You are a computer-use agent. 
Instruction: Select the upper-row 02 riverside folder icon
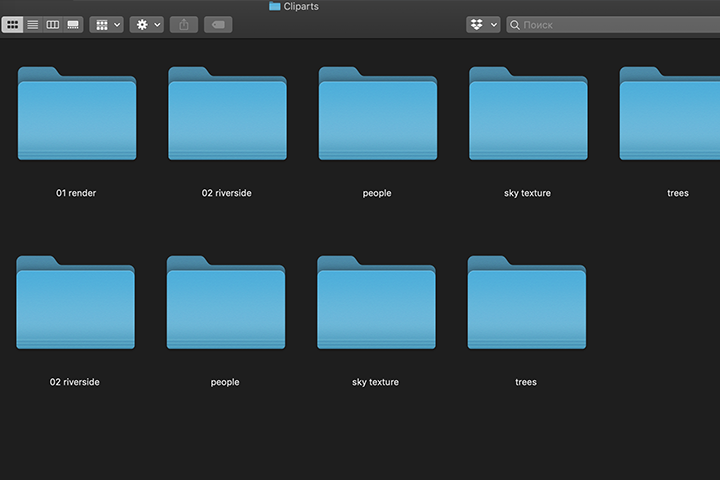pyautogui.click(x=227, y=113)
